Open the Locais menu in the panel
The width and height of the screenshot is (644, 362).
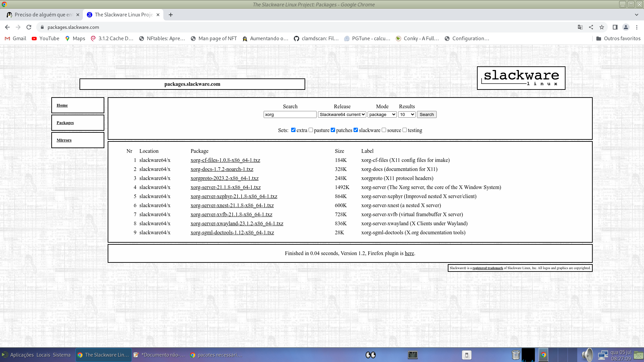[43, 355]
